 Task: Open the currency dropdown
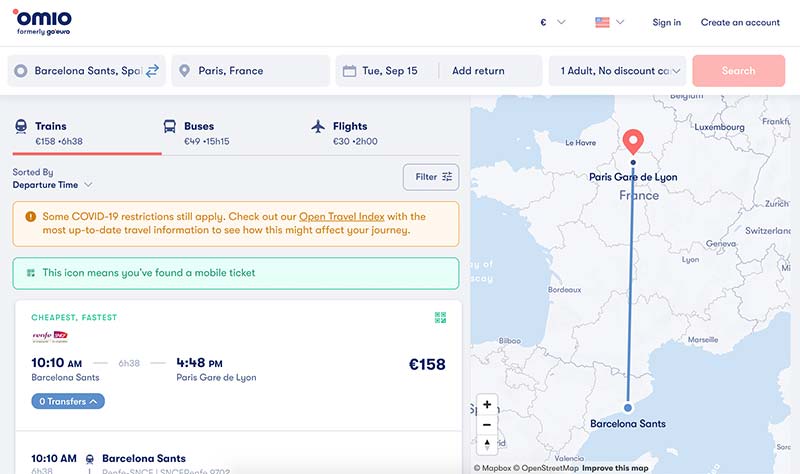553,22
